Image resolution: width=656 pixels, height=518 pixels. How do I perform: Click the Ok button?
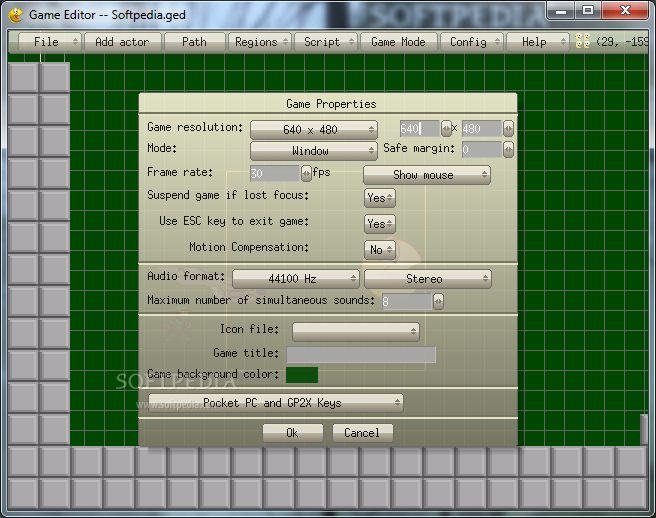293,433
